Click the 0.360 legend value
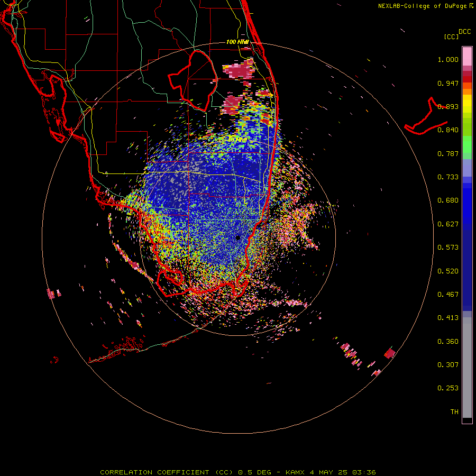 point(448,342)
